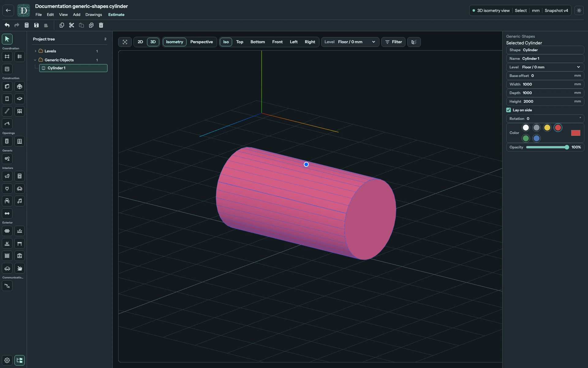Select the blue color swatch
This screenshot has width=588, height=368.
[537, 138]
